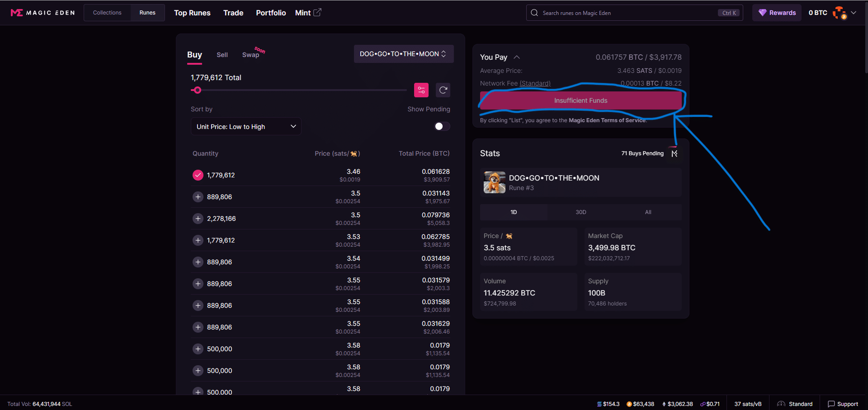Add the 889,806 listing totaling 0.031143 BTC

[x=198, y=197]
